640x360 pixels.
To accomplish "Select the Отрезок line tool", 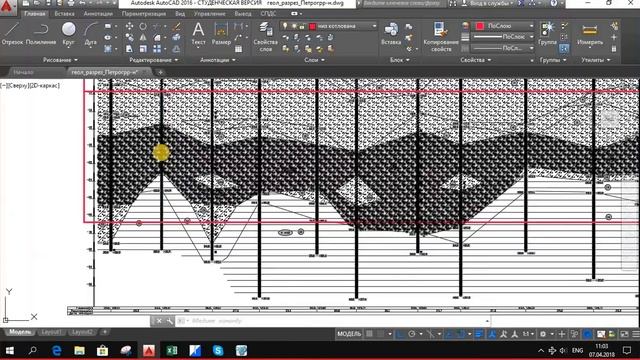I will (x=12, y=33).
